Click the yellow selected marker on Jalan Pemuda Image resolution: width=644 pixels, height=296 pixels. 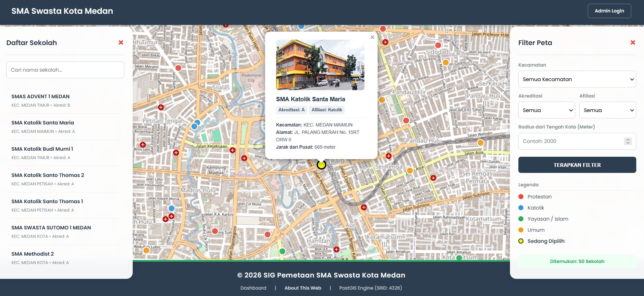(x=321, y=165)
